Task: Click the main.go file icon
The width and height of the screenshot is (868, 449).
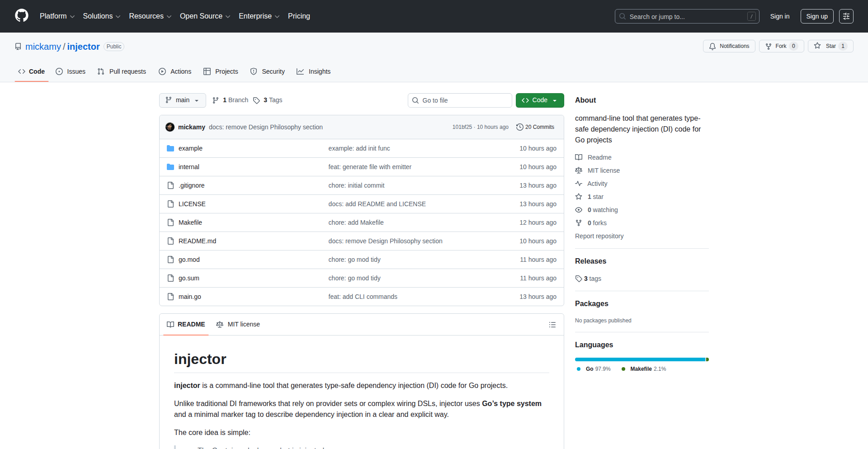Action: (x=170, y=297)
